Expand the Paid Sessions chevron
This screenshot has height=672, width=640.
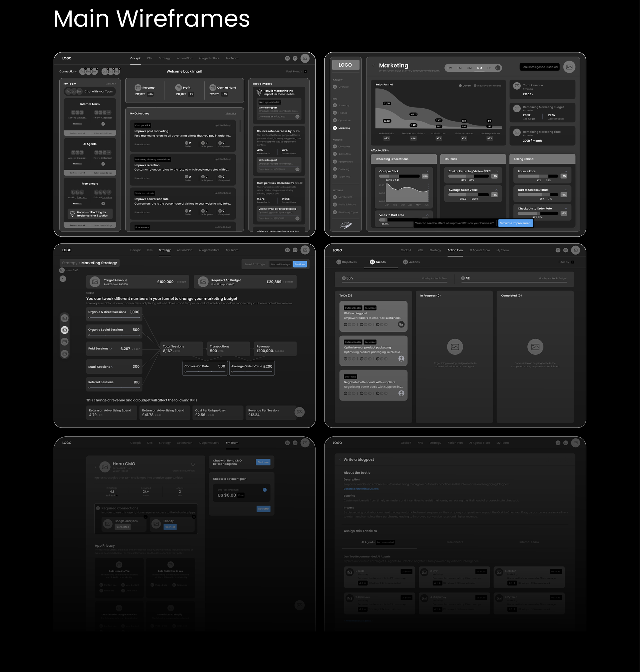pyautogui.click(x=111, y=349)
